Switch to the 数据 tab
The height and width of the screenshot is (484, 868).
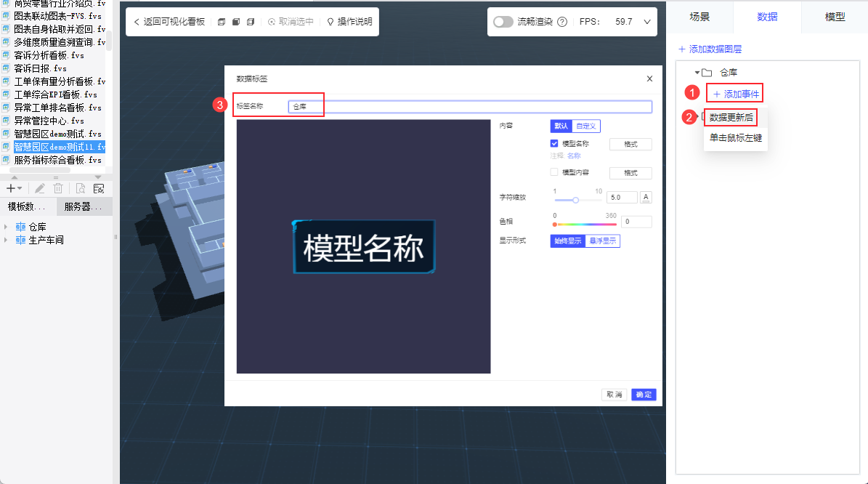[x=767, y=17]
